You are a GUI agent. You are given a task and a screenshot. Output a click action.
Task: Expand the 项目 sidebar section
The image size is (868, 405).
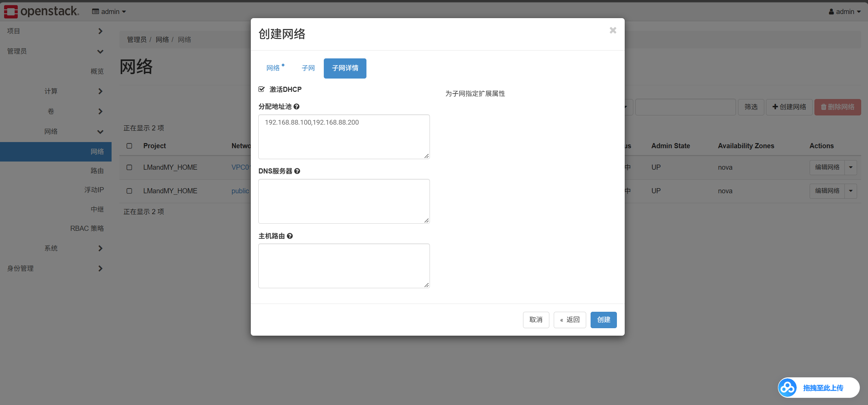click(56, 31)
